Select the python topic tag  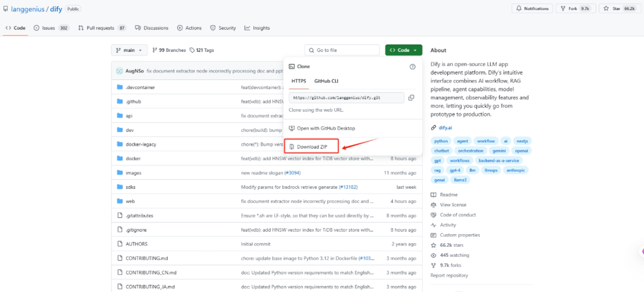point(441,141)
